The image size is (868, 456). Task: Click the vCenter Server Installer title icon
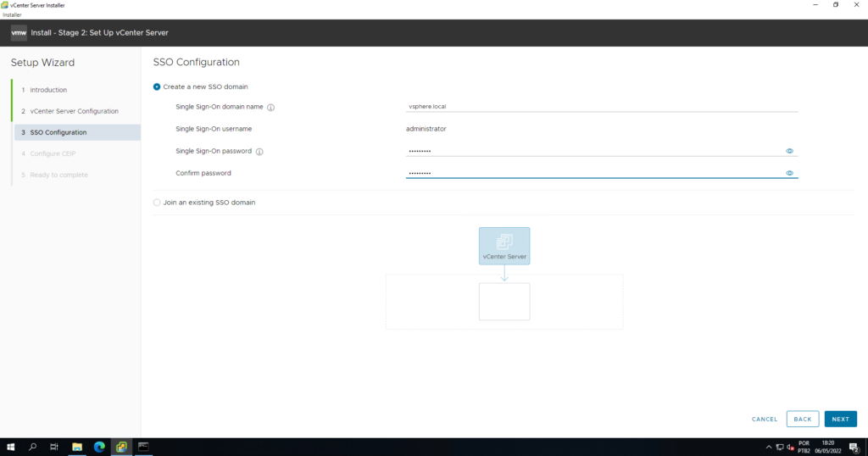pos(4,5)
